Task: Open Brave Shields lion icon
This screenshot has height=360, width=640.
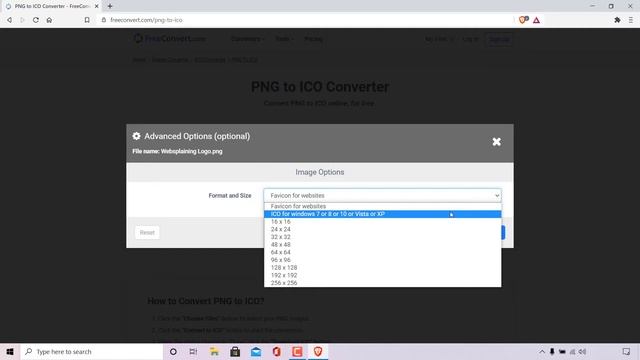Action: point(522,20)
